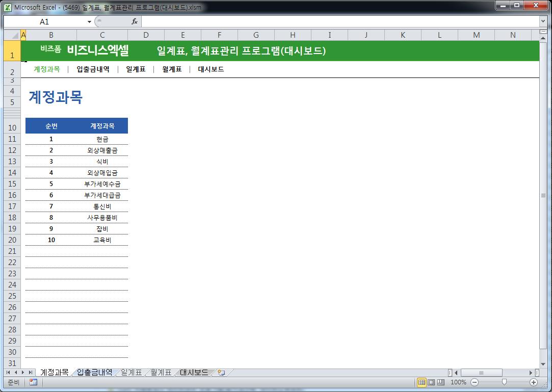The width and height of the screenshot is (552, 392).
Task: Open the 입출금내역 navigation link
Action: (93, 69)
